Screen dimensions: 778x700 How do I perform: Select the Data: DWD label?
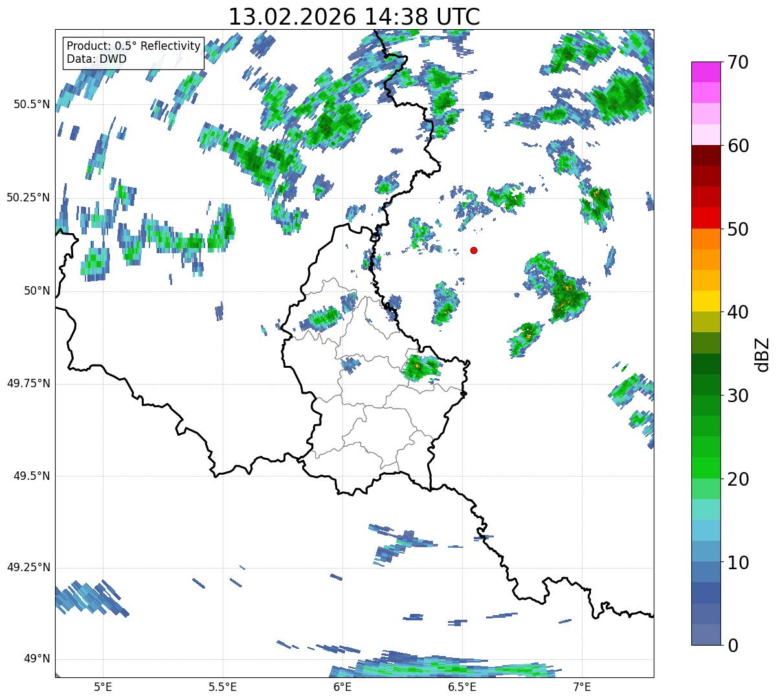click(x=96, y=59)
